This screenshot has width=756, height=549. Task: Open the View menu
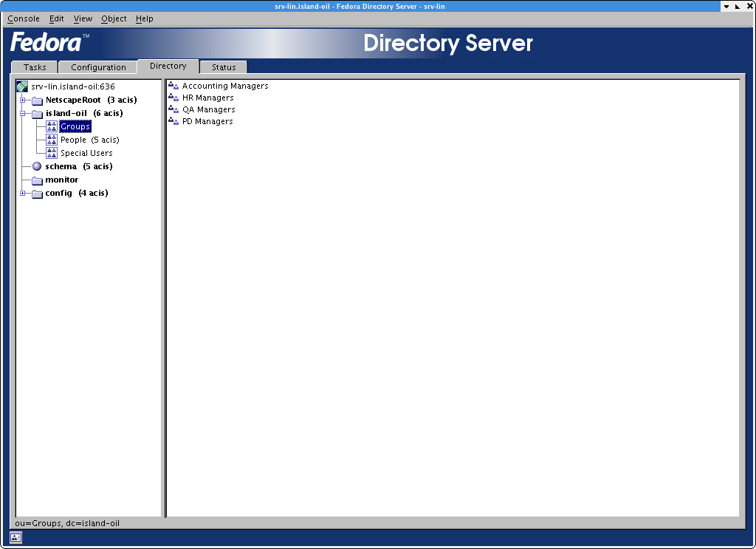(x=83, y=18)
